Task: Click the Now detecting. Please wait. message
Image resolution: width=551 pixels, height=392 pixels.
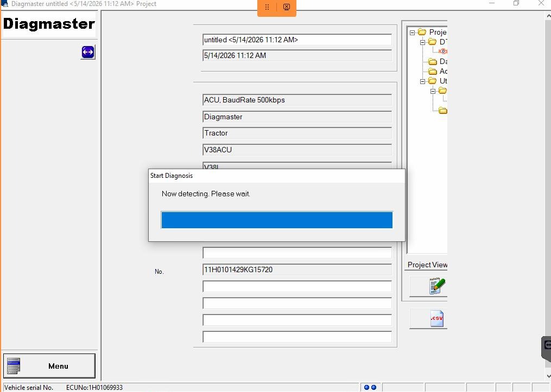Action: click(206, 194)
